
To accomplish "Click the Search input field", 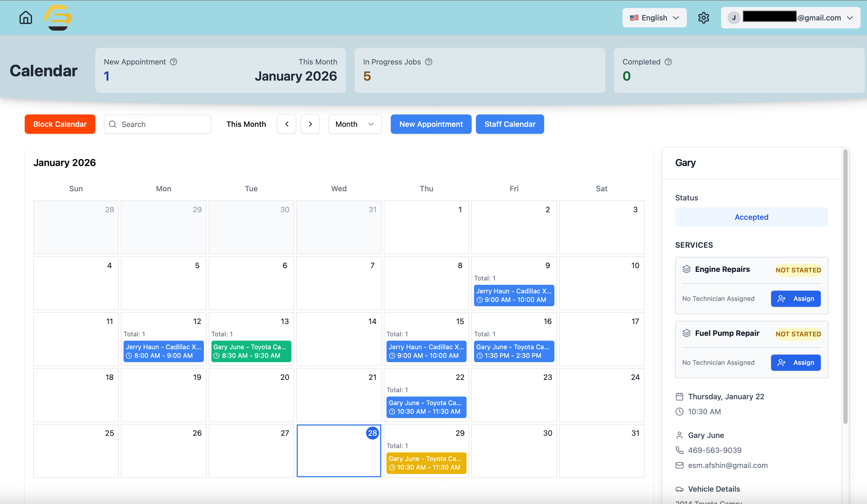I will [158, 124].
